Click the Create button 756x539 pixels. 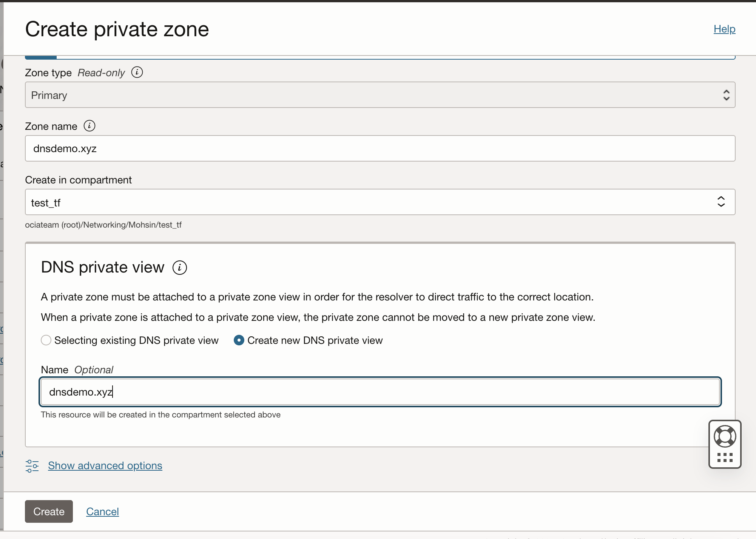[48, 511]
